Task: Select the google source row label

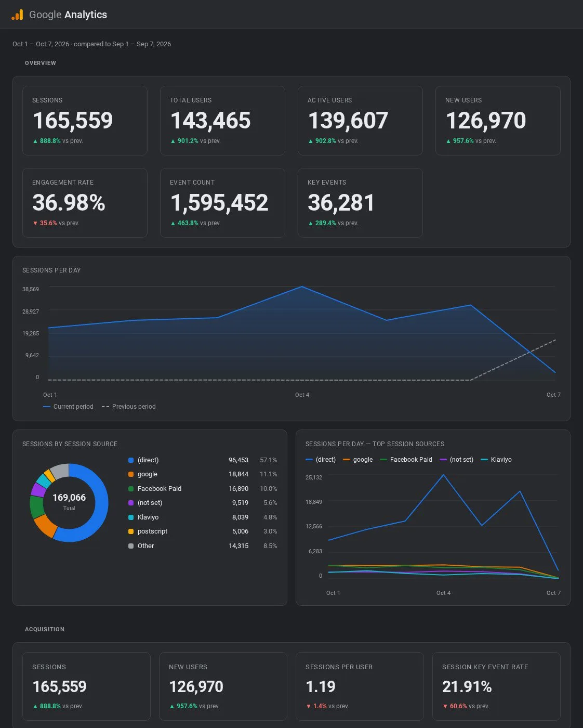Action: [148, 474]
